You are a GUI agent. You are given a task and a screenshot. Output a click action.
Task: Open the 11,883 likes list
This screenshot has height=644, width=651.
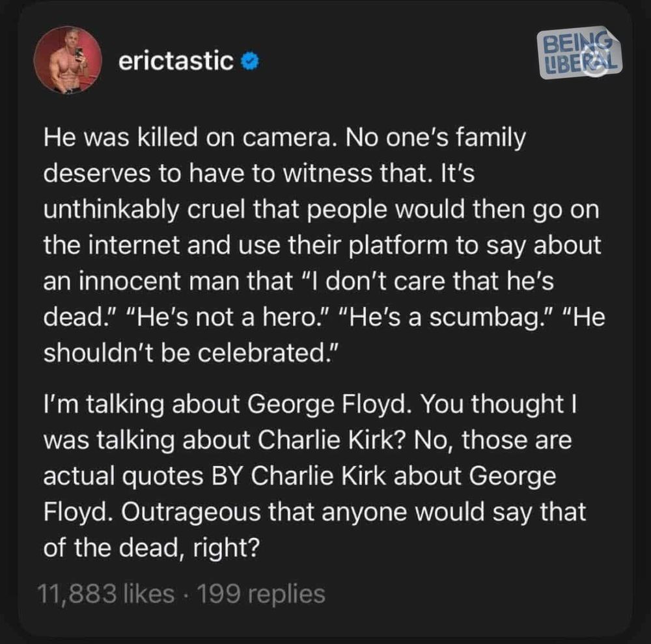click(106, 593)
